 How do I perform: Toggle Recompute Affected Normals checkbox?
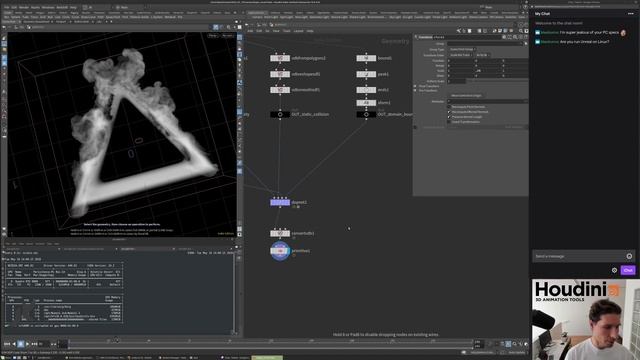click(x=449, y=112)
